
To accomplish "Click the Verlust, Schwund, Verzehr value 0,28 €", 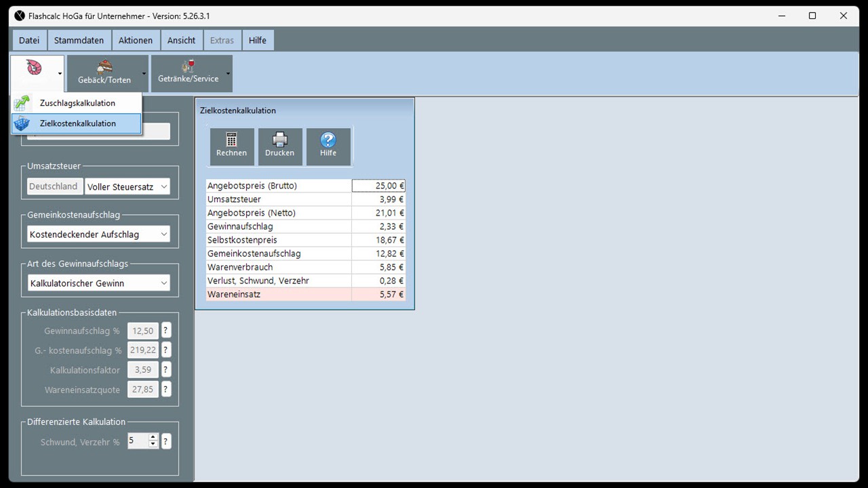I will [378, 281].
